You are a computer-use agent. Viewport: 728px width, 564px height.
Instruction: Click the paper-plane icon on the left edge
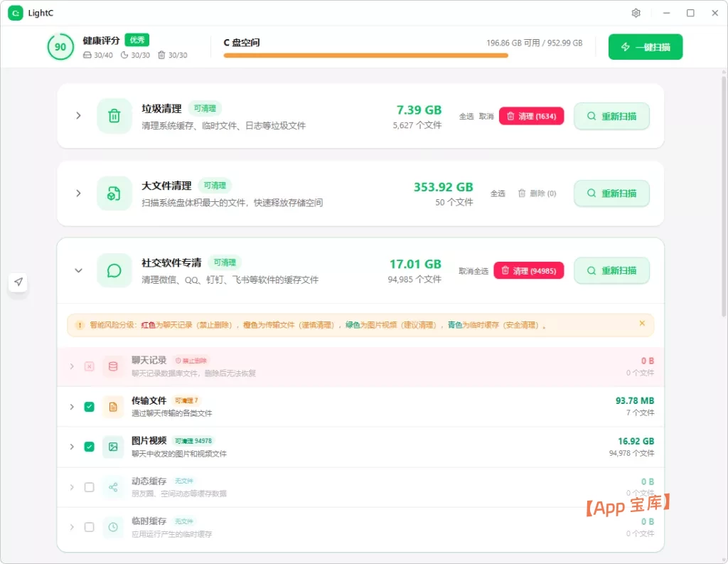point(18,282)
